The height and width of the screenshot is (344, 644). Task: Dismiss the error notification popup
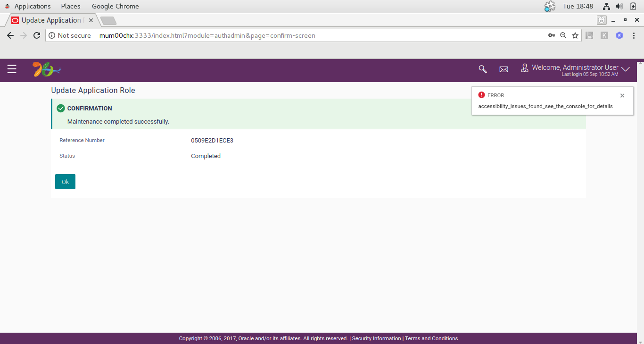pyautogui.click(x=622, y=95)
